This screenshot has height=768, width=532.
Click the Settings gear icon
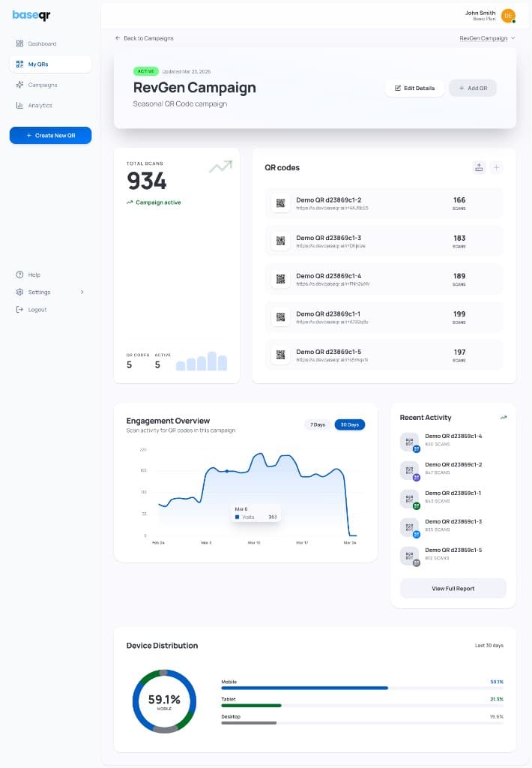(19, 292)
